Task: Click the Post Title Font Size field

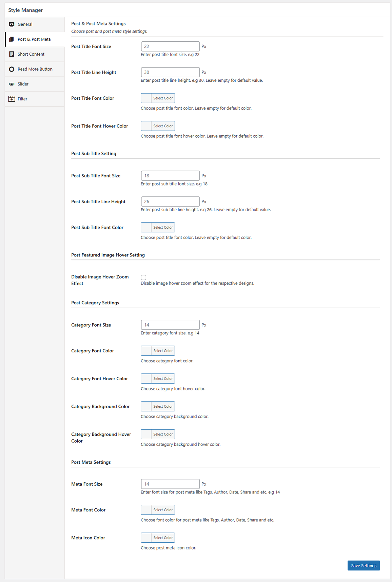Action: pos(170,46)
